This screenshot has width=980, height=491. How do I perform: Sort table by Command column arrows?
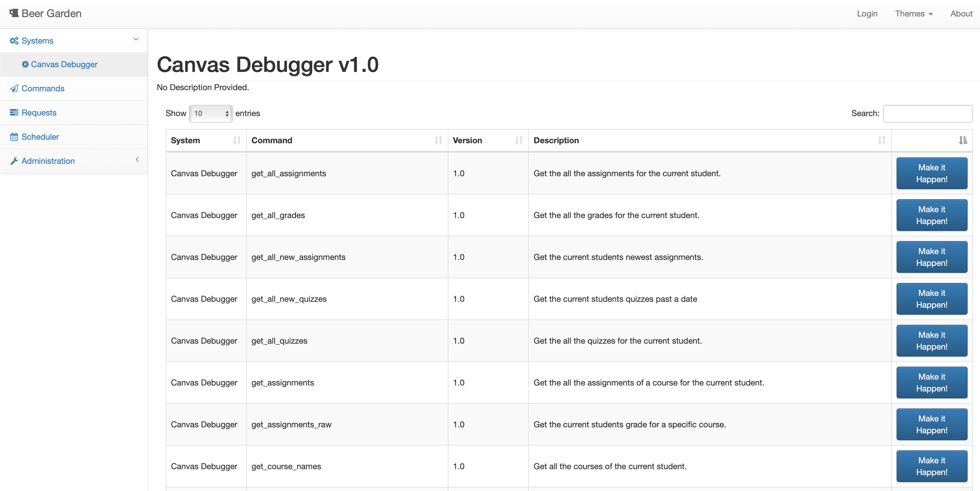(x=438, y=140)
